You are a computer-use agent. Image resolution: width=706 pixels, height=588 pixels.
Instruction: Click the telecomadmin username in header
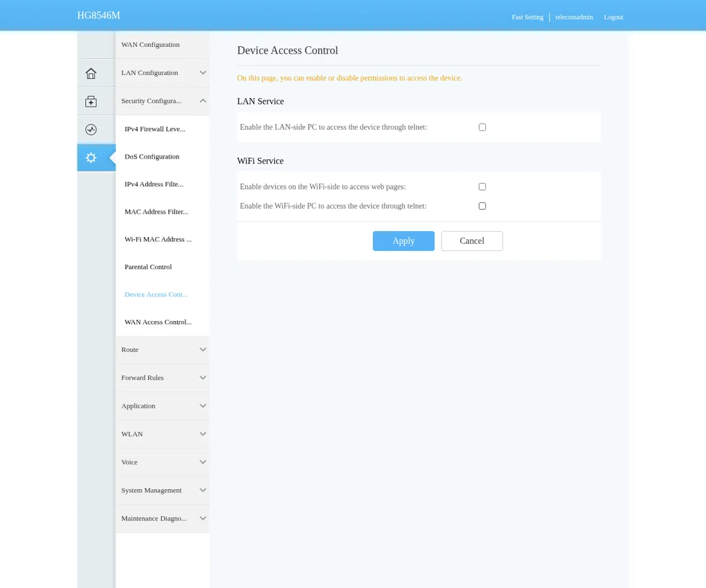point(574,17)
